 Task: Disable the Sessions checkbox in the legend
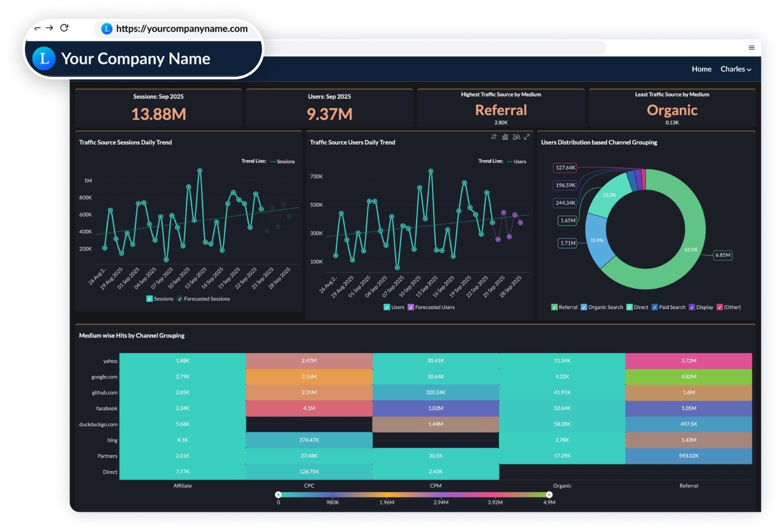point(149,299)
